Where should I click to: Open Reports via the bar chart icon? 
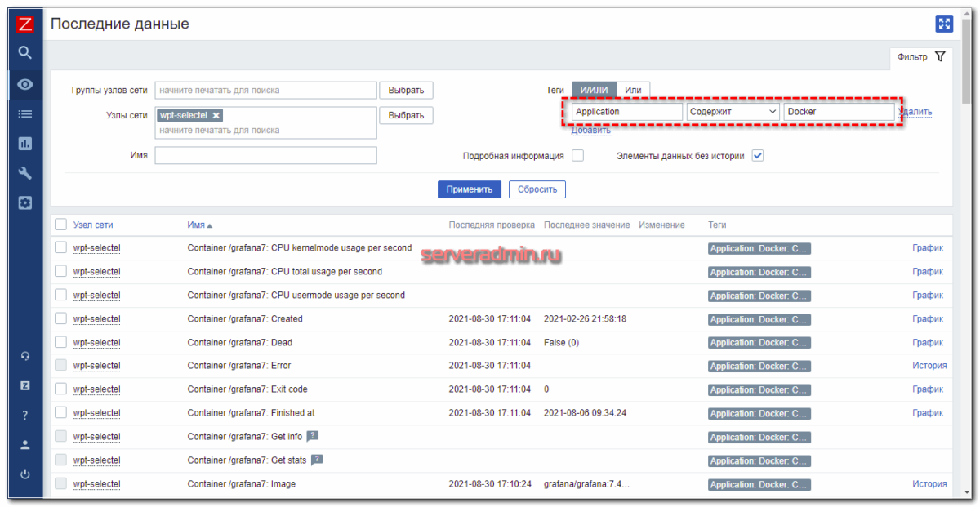pos(24,143)
